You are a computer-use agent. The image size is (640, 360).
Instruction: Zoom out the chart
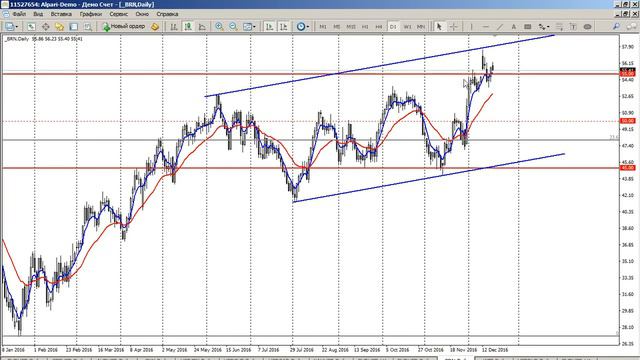[233, 27]
